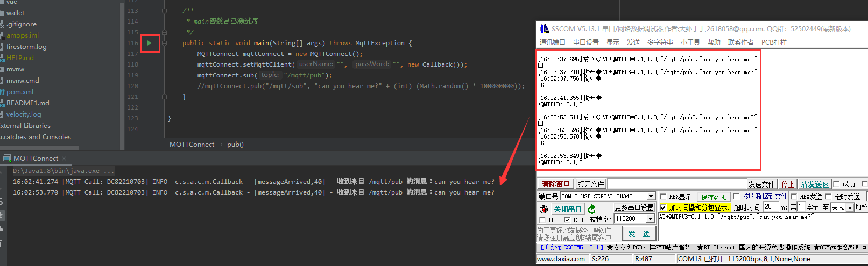Viewport: 868px width, 266px height.
Task: Select README1.md in project tree
Action: 27,103
